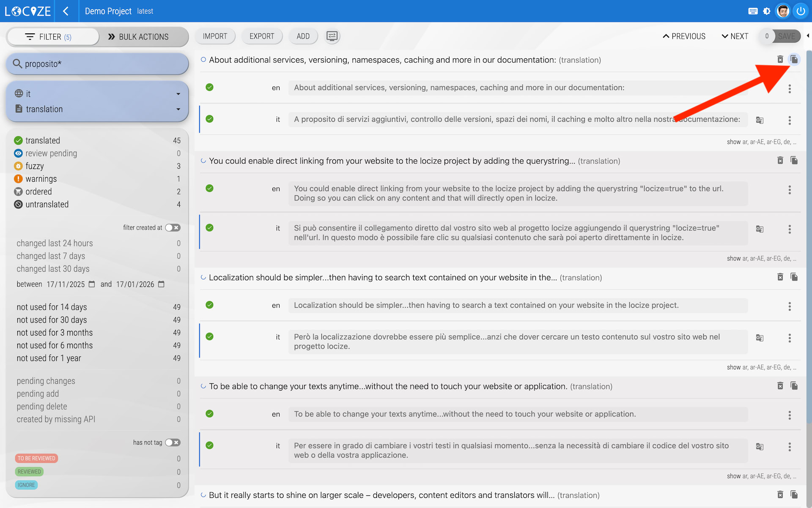The width and height of the screenshot is (812, 508).
Task: Go back using the header left chevron
Action: click(66, 11)
